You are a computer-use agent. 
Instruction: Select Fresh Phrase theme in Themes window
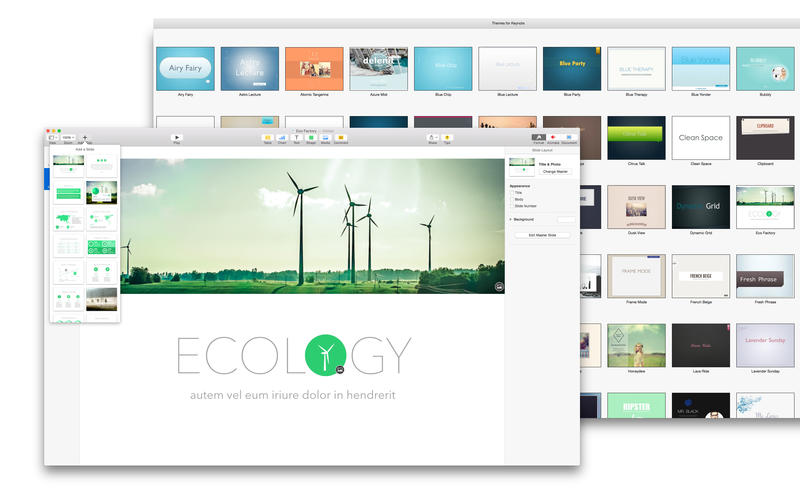765,276
